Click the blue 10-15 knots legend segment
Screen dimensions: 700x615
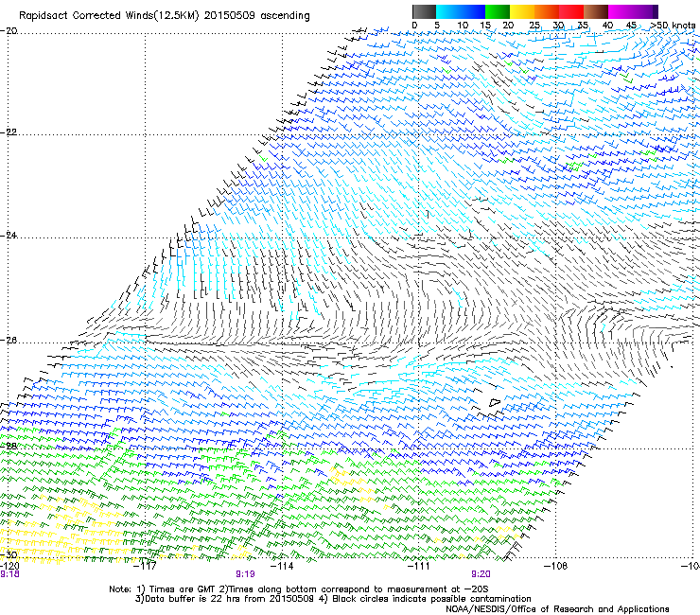(473, 11)
